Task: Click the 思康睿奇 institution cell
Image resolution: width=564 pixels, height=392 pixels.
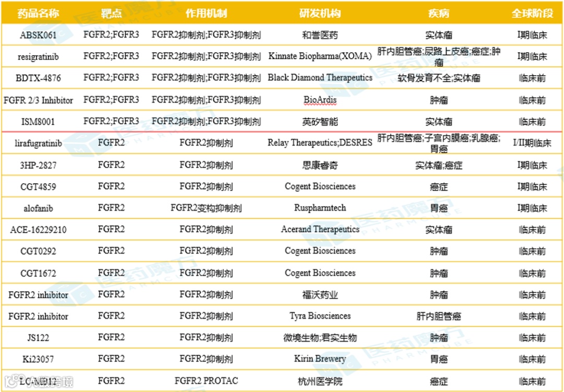Action: 320,165
